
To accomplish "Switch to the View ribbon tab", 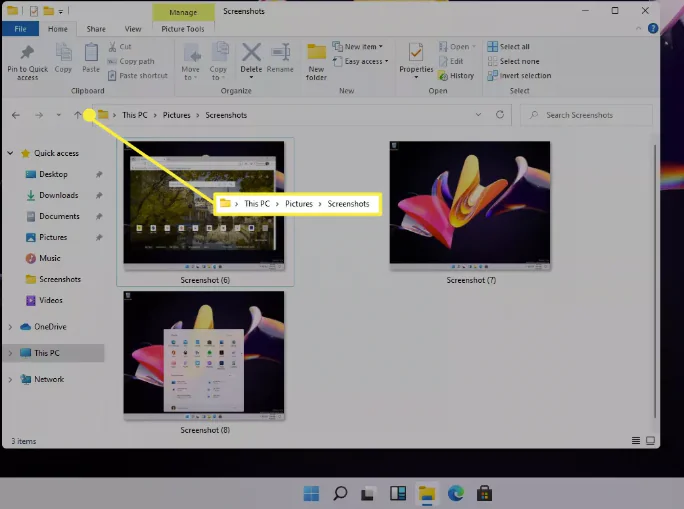I will tap(132, 29).
